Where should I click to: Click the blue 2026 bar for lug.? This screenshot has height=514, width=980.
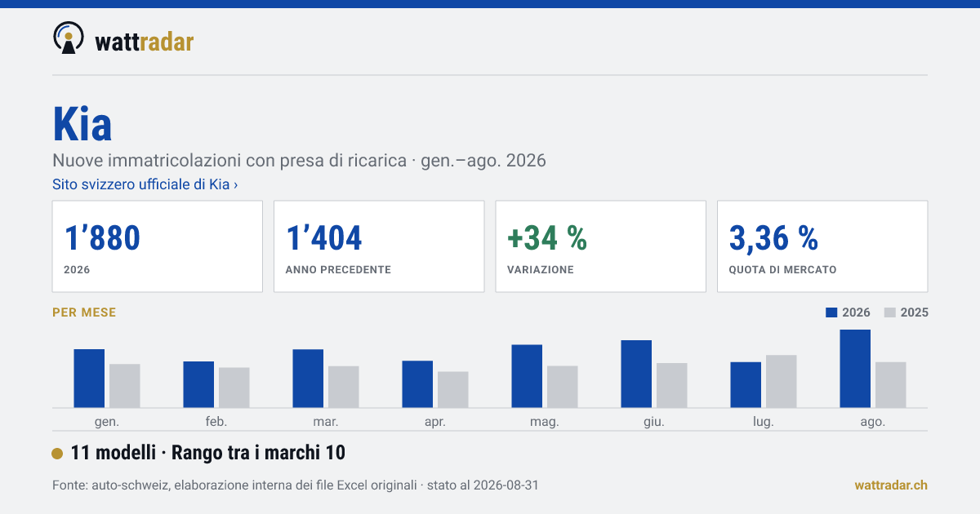pyautogui.click(x=746, y=385)
